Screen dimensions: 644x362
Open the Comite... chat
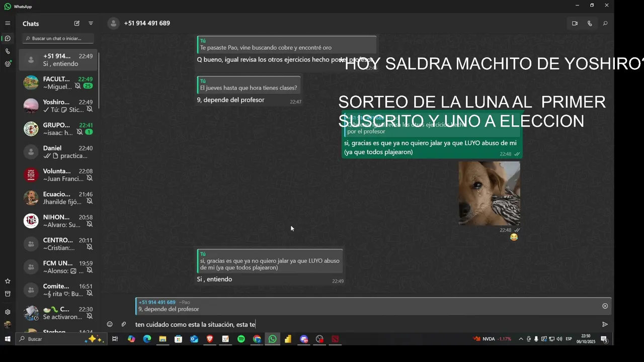point(59,290)
